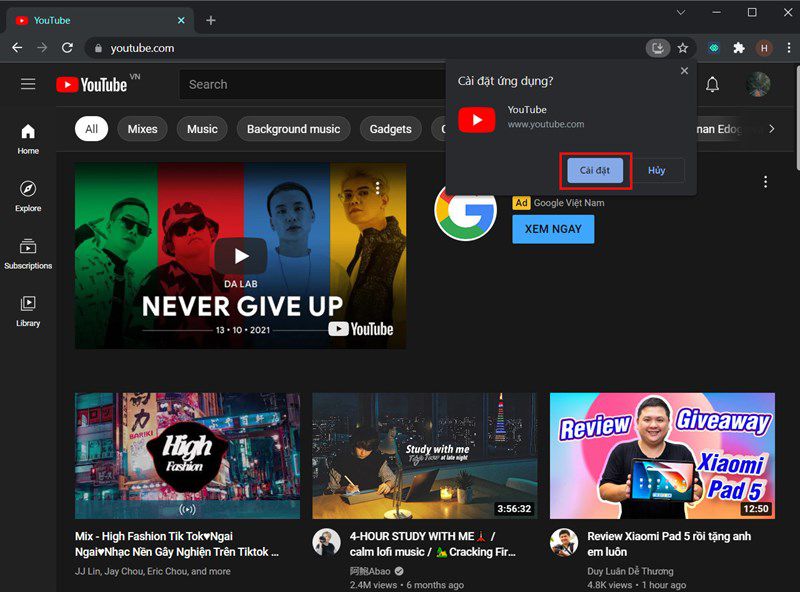Select the All filter chip
Image resolution: width=800 pixels, height=592 pixels.
[91, 129]
